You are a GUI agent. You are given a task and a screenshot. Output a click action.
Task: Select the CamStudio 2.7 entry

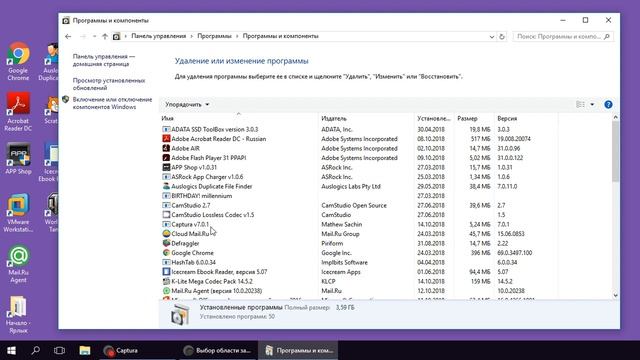[x=191, y=205]
